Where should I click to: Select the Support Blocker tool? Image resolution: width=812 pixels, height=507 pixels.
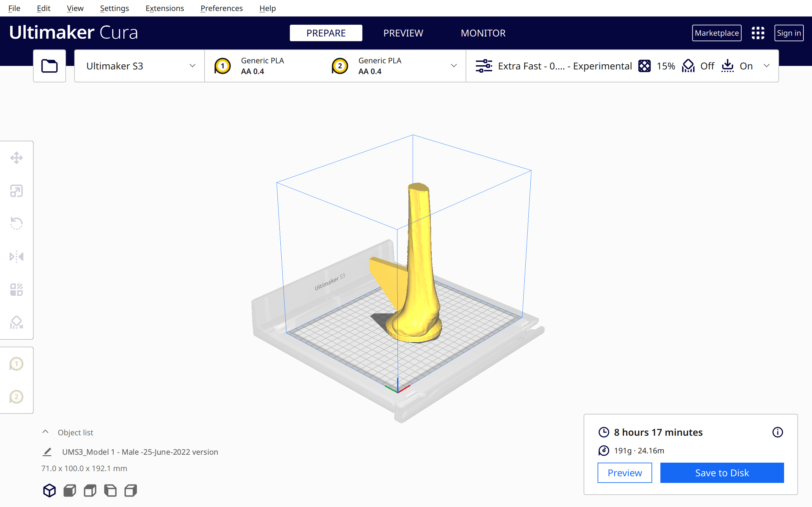(16, 323)
